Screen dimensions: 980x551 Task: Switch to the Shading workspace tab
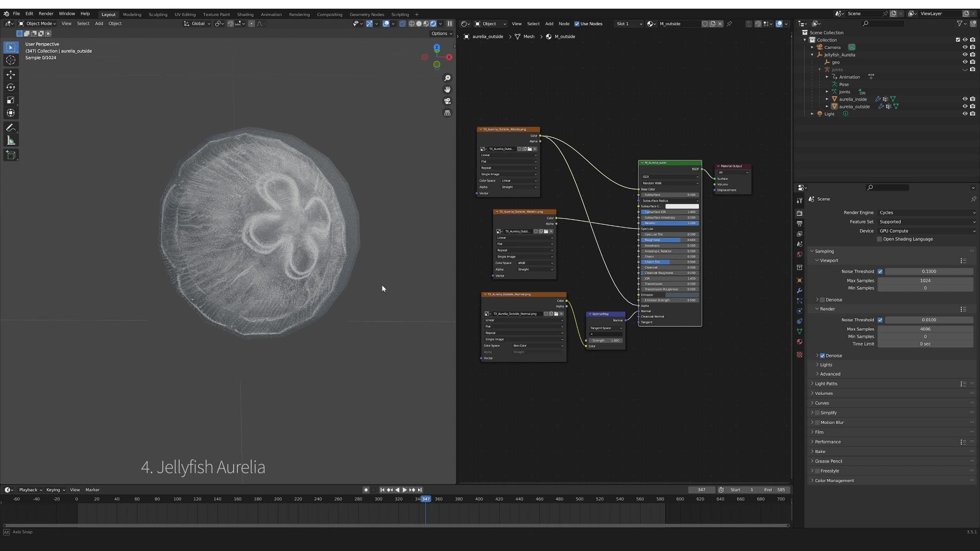(245, 15)
